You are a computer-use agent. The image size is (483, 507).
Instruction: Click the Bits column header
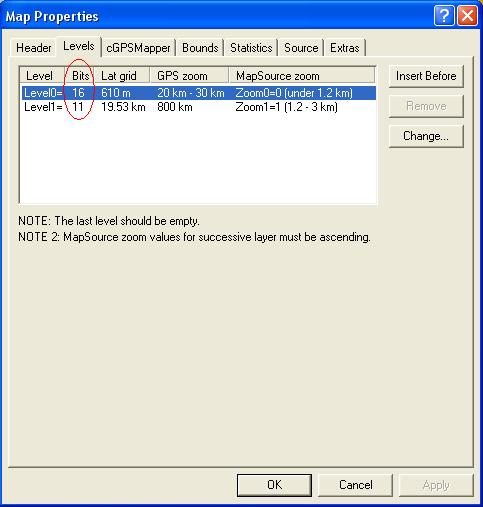pyautogui.click(x=79, y=76)
